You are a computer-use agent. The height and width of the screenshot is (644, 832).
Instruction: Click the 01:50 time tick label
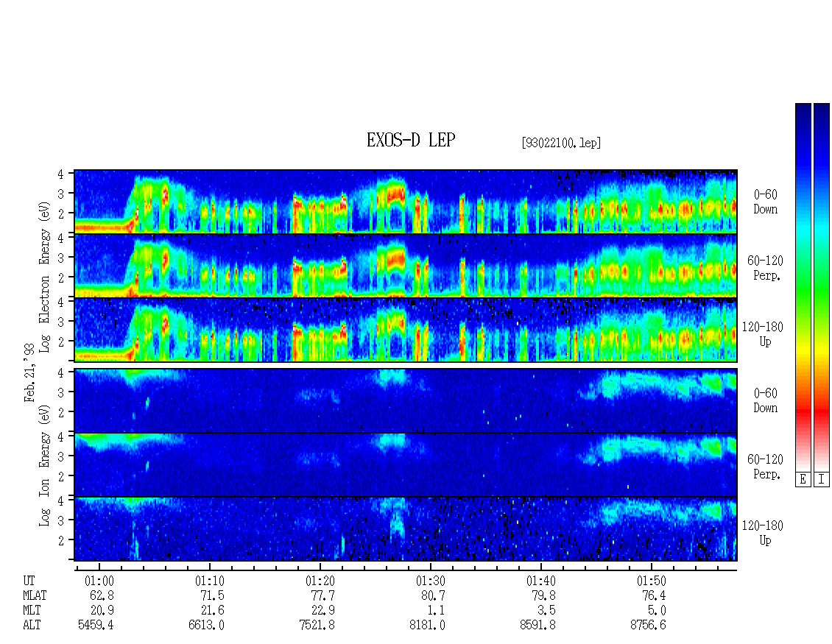click(651, 581)
